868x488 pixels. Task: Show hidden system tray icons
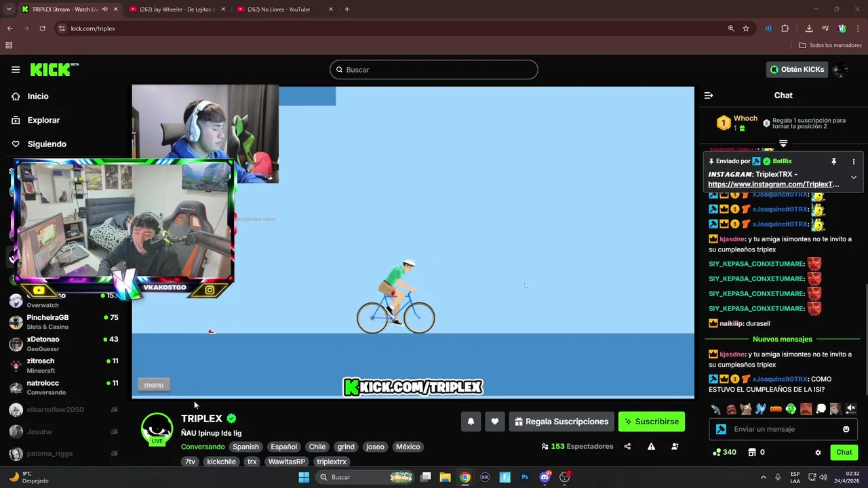[763, 477]
